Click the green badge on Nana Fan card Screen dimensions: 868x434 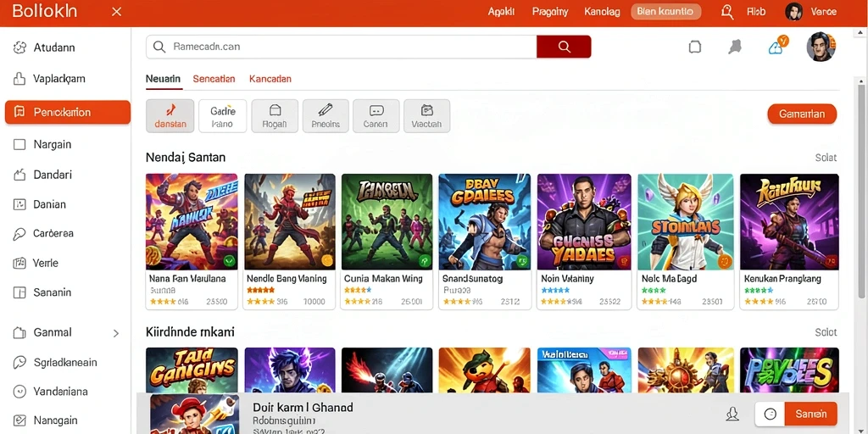(229, 261)
